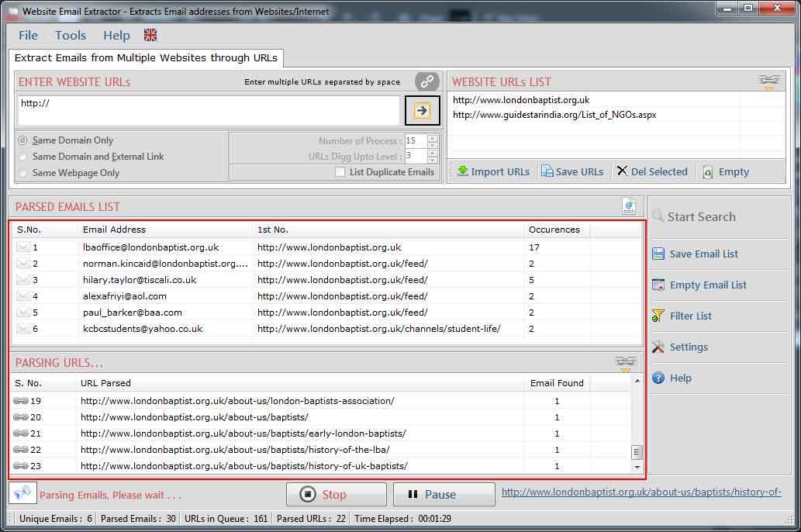Image resolution: width=801 pixels, height=532 pixels.
Task: Select guidestarindia.org List_of_NGOs.aspx URL
Action: tap(554, 115)
